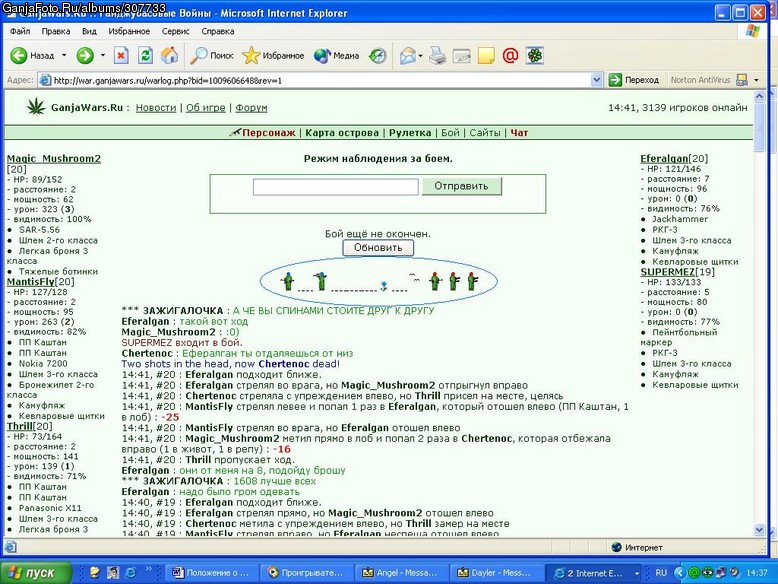Switch to Angel - Messa... taskbar window
The image size is (778, 584).
400,573
